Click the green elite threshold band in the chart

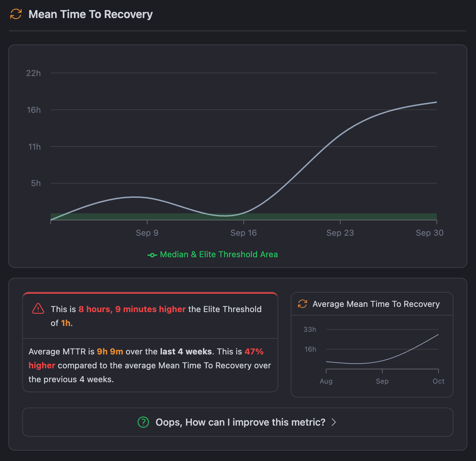click(x=244, y=217)
